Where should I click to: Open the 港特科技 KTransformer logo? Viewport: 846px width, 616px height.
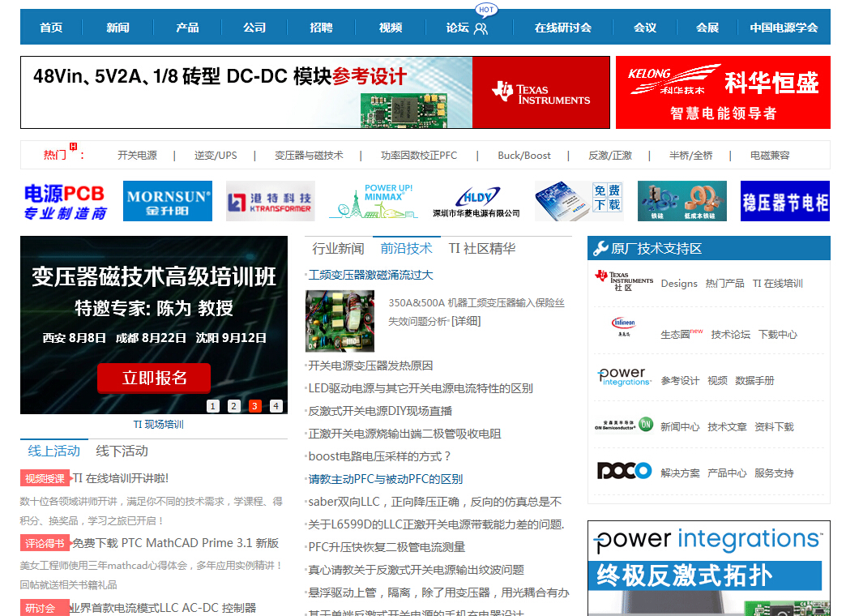tap(271, 201)
